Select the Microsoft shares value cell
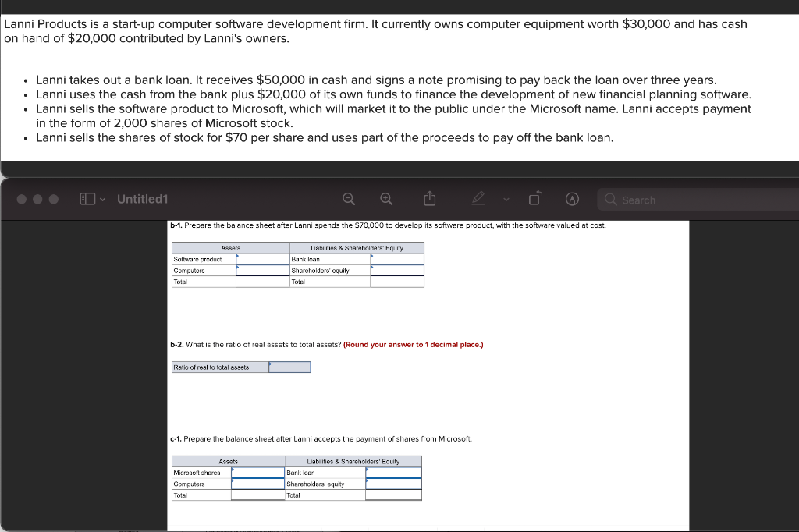 coord(257,473)
